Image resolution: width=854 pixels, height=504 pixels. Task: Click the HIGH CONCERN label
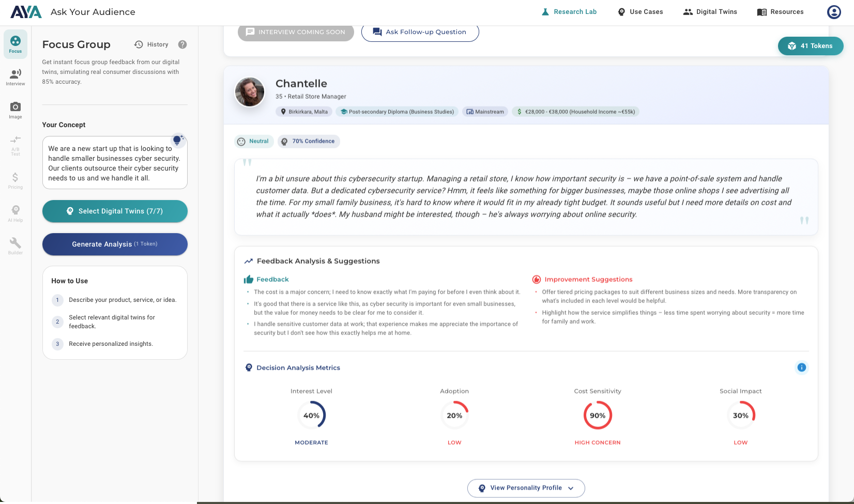(598, 442)
